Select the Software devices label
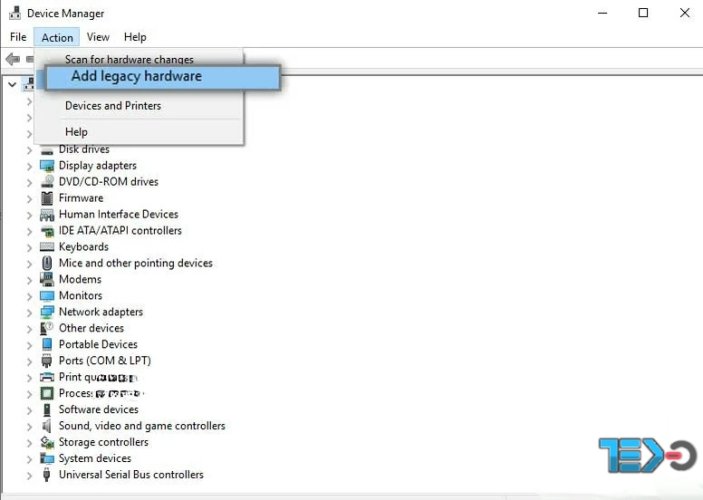 (99, 409)
